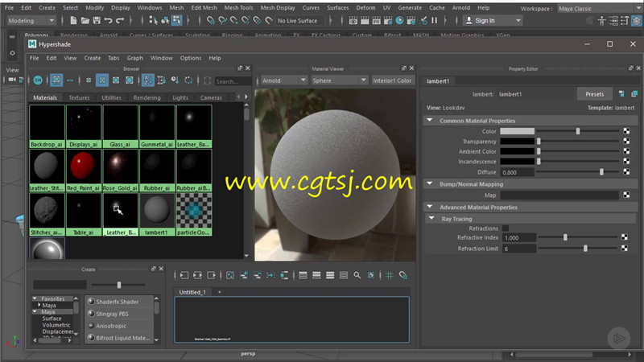Collapse Ray Tracing section

coord(431,218)
